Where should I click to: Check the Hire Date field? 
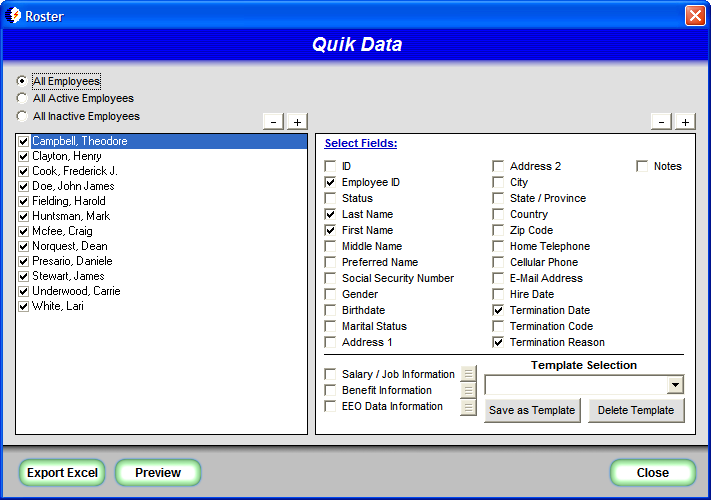tap(498, 294)
